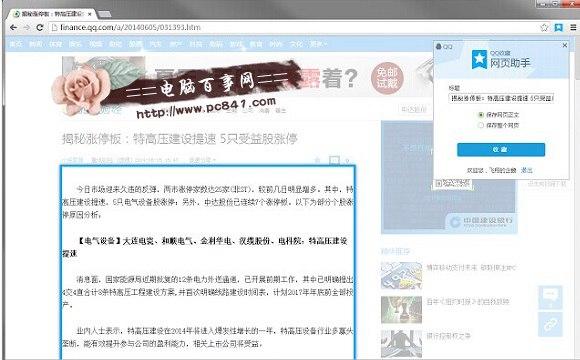Select the 保存整个网页 radio option

481,125
